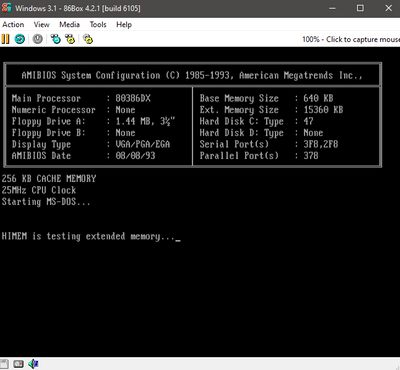The image size is (400, 370).
Task: Click the floppy disk status bar icon
Action: coord(4,364)
